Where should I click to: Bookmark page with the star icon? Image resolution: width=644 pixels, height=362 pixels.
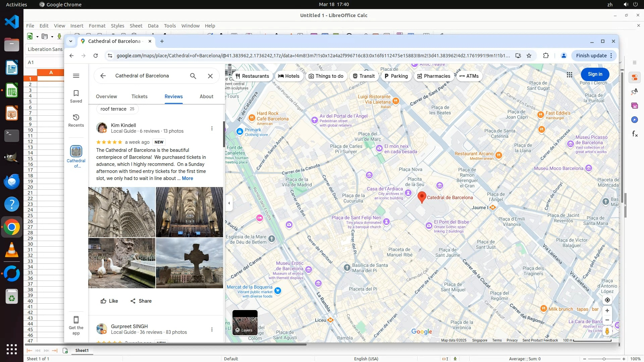pyautogui.click(x=529, y=56)
